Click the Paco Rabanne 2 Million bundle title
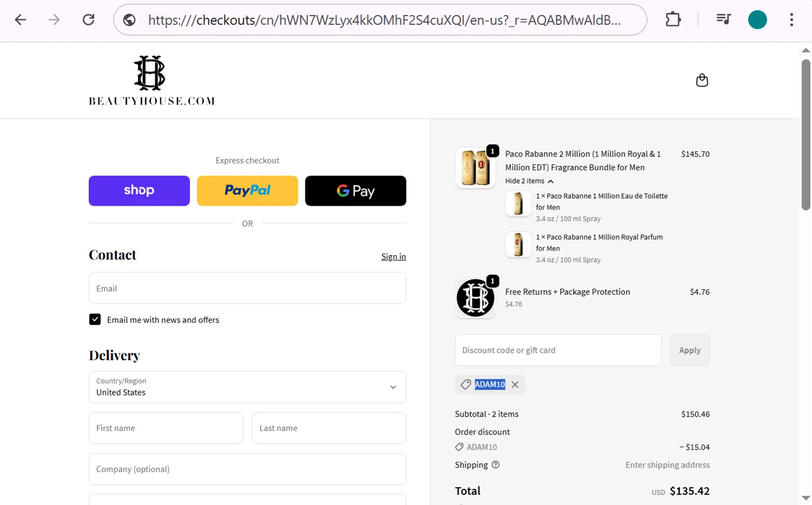812x505 pixels. tap(583, 161)
